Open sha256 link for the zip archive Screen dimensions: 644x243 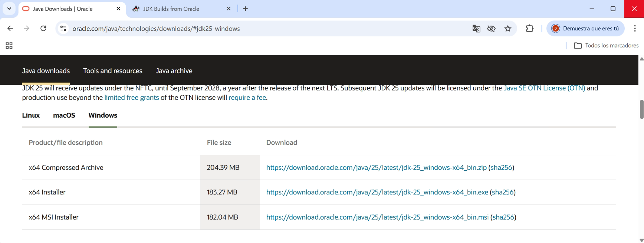coord(501,168)
